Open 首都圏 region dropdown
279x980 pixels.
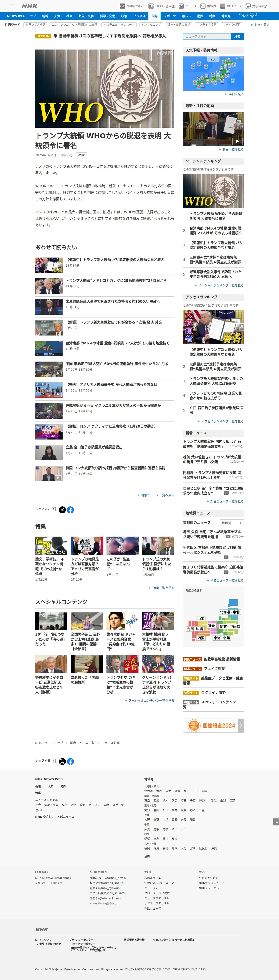click(231, 523)
